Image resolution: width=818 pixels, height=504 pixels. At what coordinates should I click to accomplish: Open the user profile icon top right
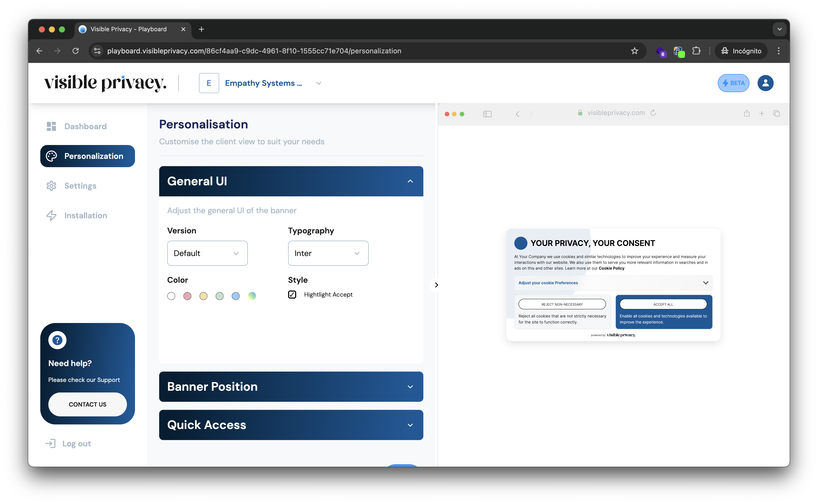pos(766,83)
